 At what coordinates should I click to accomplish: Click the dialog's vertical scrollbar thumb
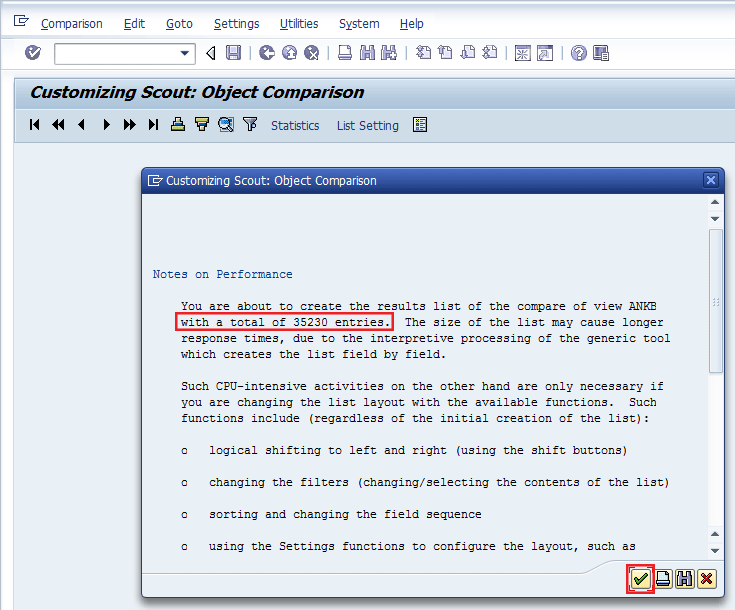point(715,300)
